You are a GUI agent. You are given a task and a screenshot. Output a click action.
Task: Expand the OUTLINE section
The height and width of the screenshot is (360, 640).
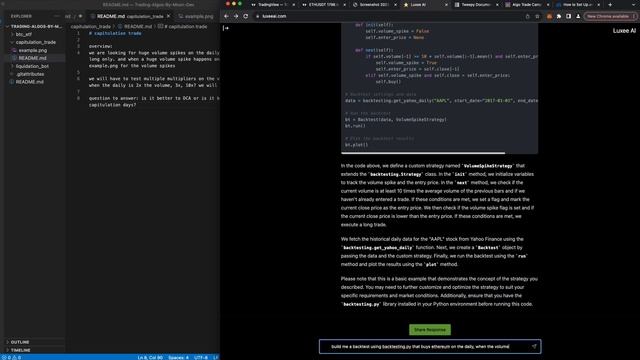20,342
